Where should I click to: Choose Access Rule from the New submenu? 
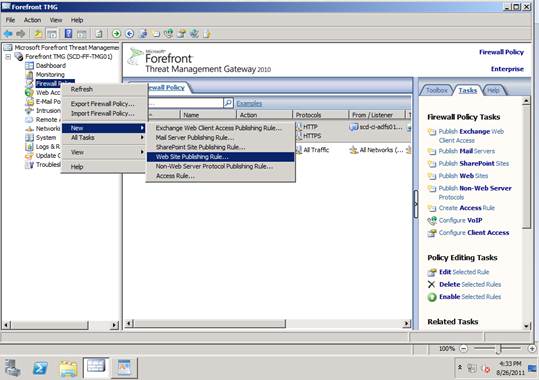[220, 176]
